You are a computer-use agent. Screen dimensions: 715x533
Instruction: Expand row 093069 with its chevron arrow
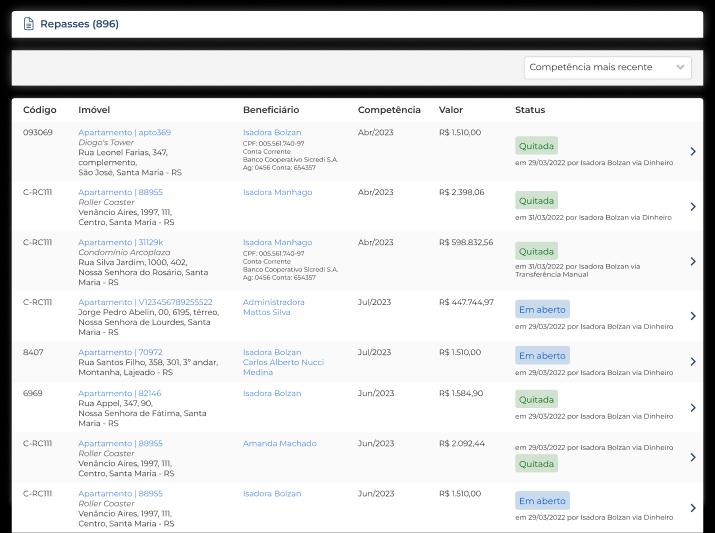pyautogui.click(x=693, y=151)
